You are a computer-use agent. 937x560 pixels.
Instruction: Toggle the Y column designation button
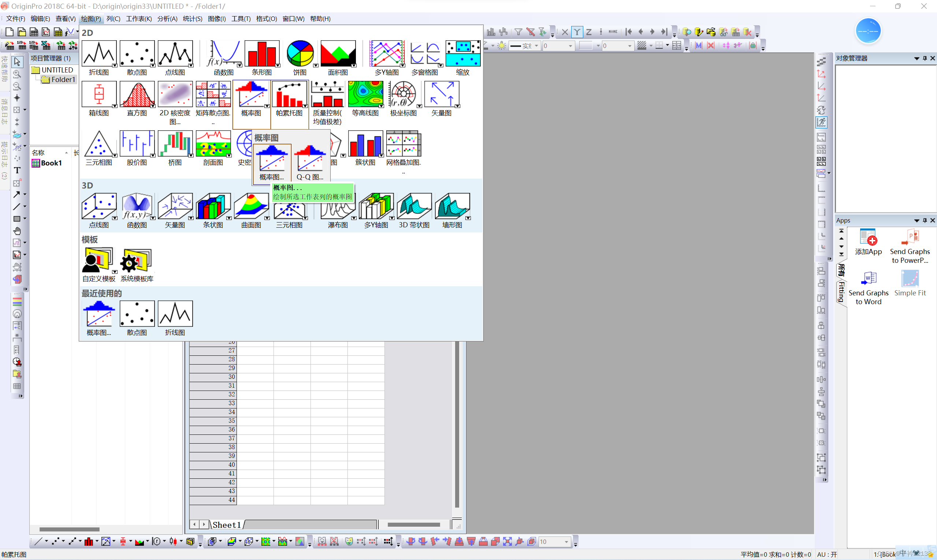coord(577,32)
